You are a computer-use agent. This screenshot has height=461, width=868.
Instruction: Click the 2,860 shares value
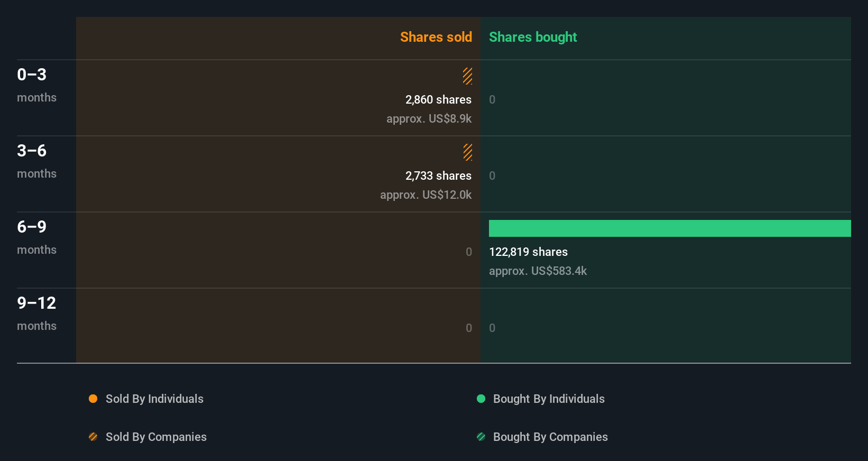[438, 99]
